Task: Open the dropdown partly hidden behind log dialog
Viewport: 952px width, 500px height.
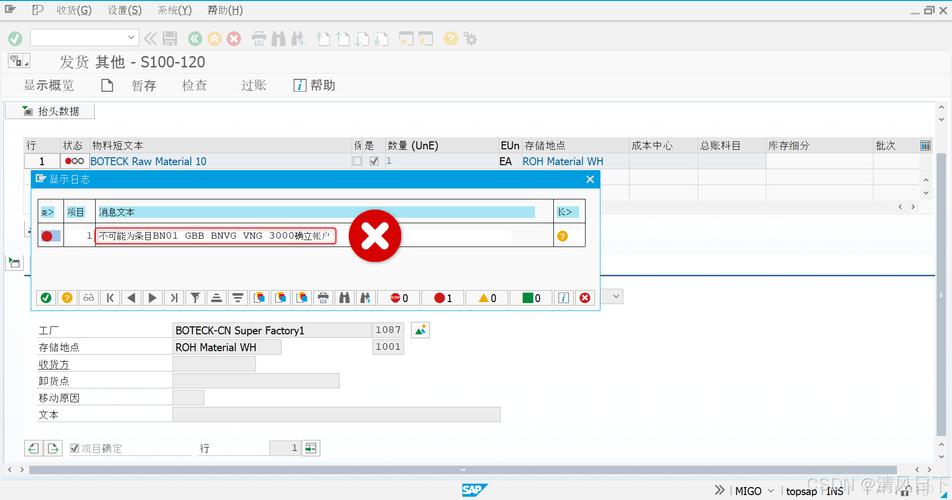Action: pyautogui.click(x=616, y=296)
